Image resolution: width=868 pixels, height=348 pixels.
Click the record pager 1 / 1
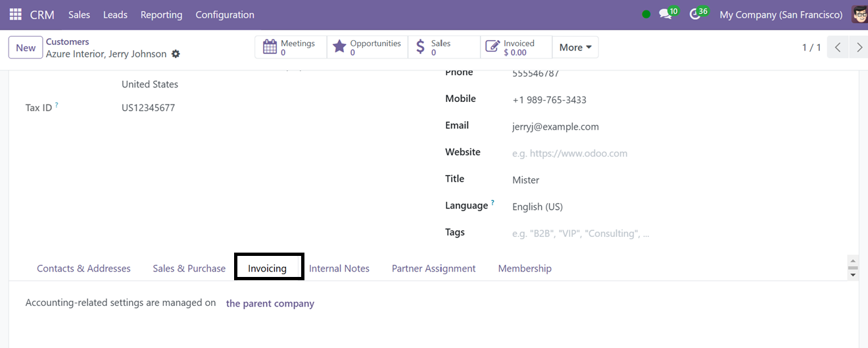(x=811, y=47)
